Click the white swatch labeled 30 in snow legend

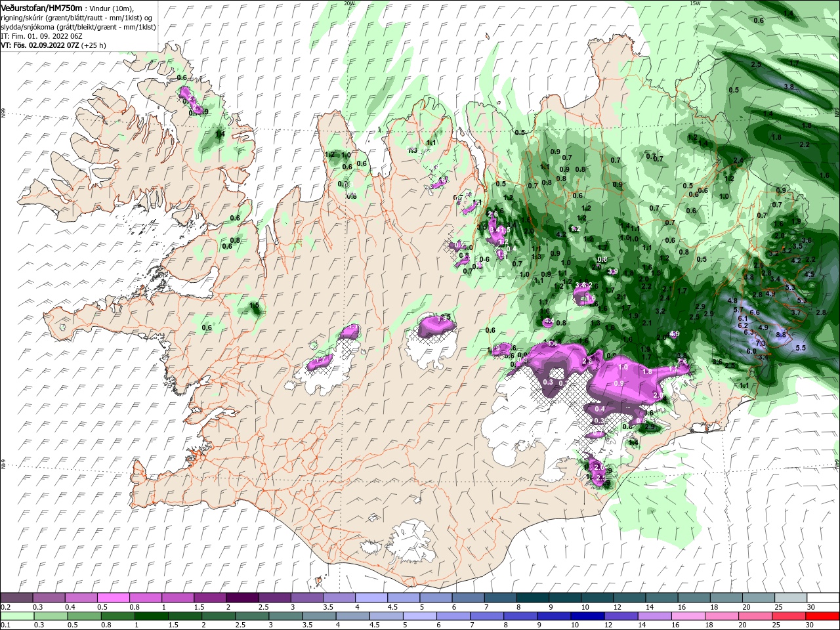823,598
